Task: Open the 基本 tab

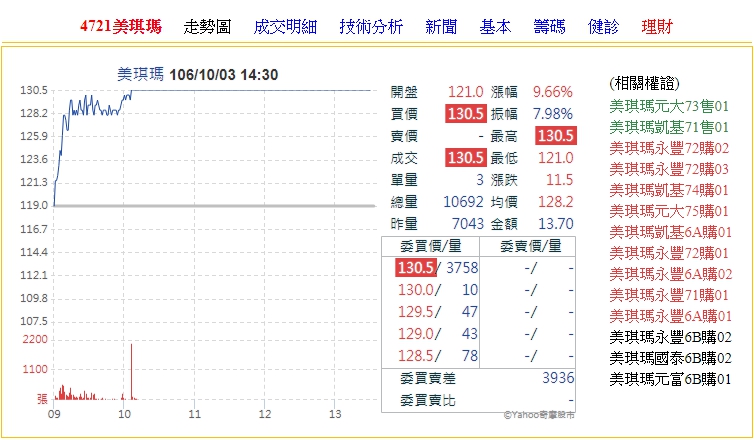Action: tap(495, 26)
